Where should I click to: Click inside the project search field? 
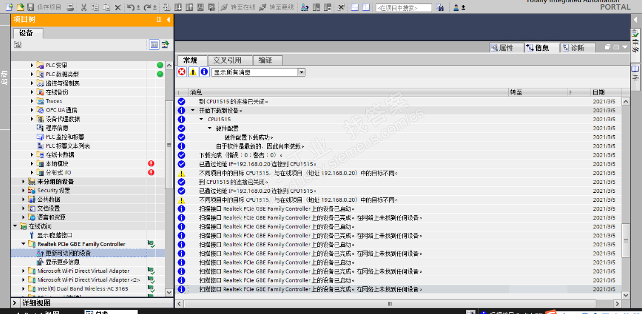[x=404, y=8]
